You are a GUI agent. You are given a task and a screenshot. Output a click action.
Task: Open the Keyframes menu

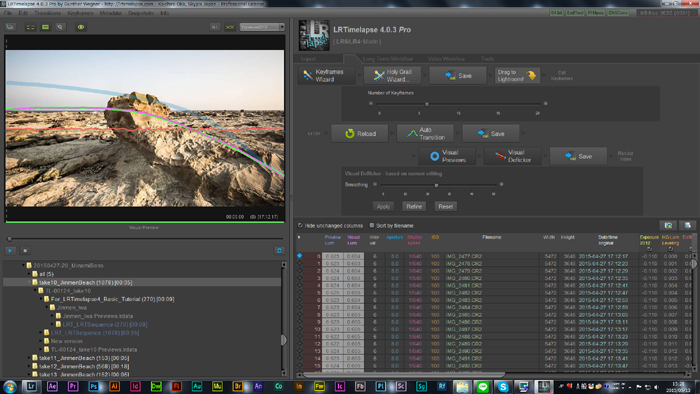(80, 13)
